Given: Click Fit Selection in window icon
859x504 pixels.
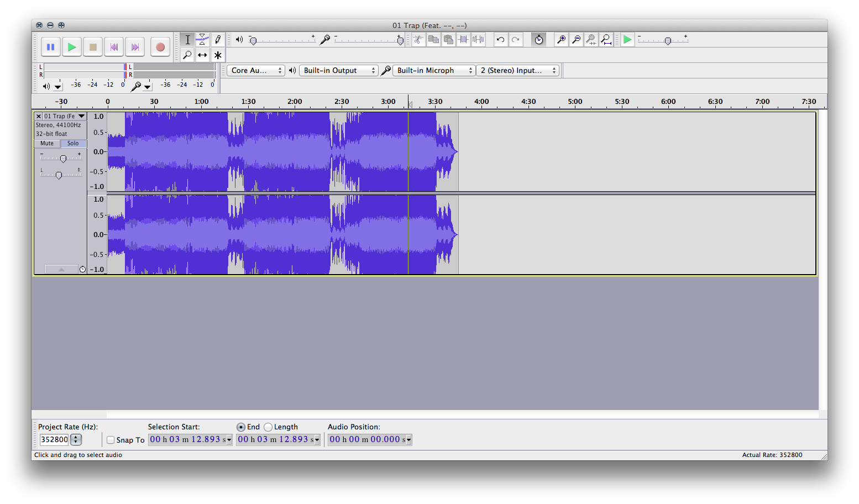Looking at the screenshot, I should pos(591,40).
